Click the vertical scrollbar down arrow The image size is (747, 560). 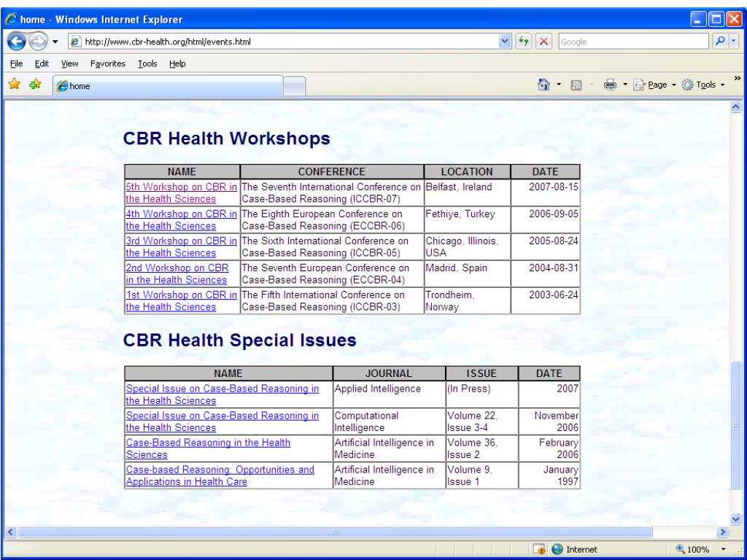[736, 519]
